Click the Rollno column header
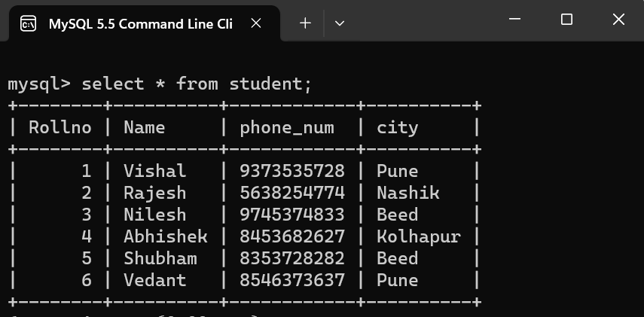644x317 pixels. (60, 128)
